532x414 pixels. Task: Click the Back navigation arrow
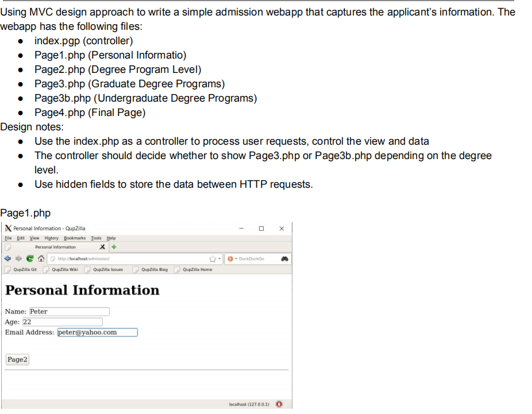click(7, 258)
